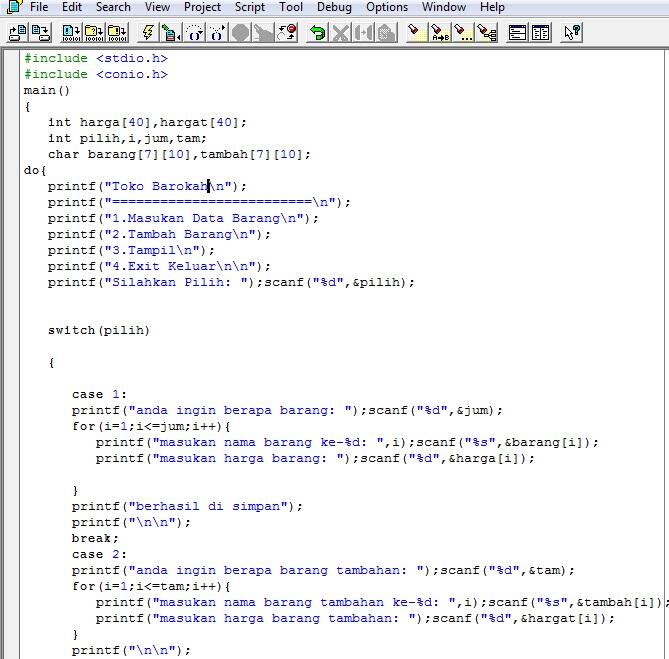Click the 'for(i=1;i<=tam;i++){' line
669x659 pixels.
click(x=151, y=586)
